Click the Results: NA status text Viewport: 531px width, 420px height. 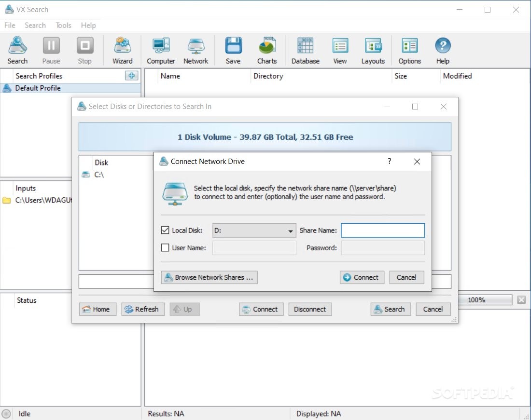(166, 414)
